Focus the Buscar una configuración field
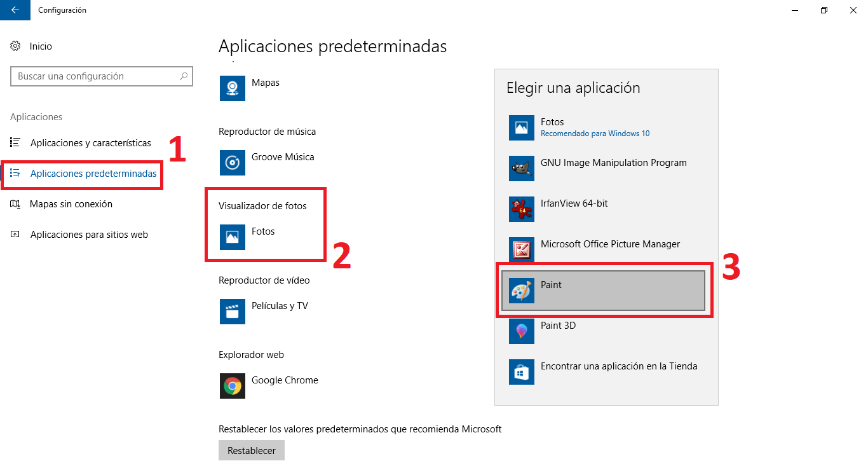 pos(102,76)
